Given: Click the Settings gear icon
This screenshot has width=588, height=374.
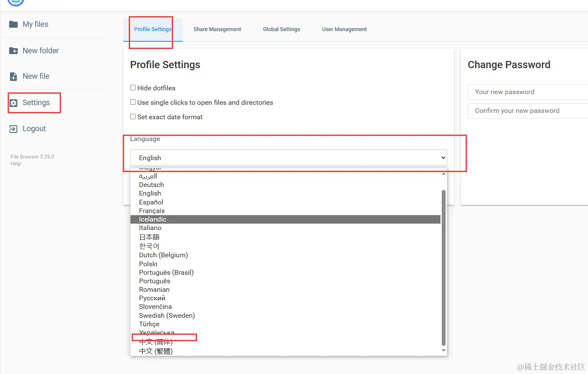Looking at the screenshot, I should [14, 103].
